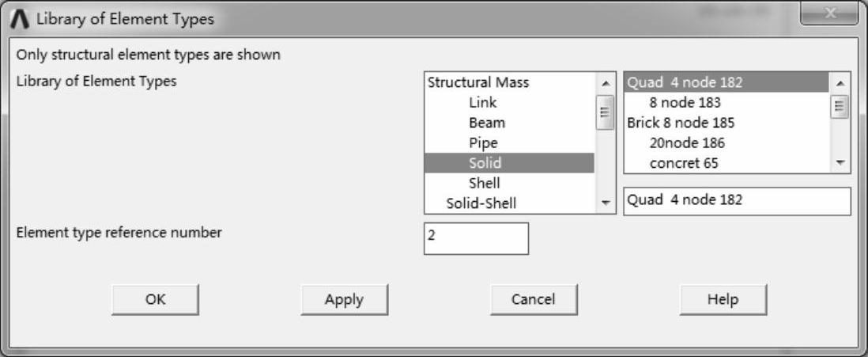The width and height of the screenshot is (868, 357).
Task: Click the Apply button
Action: tap(344, 299)
